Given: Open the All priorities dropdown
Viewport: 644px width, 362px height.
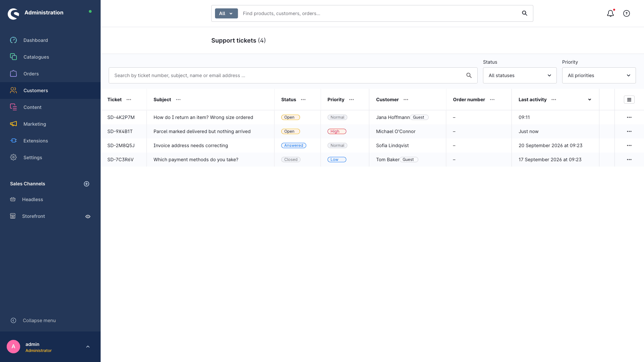Looking at the screenshot, I should 599,75.
